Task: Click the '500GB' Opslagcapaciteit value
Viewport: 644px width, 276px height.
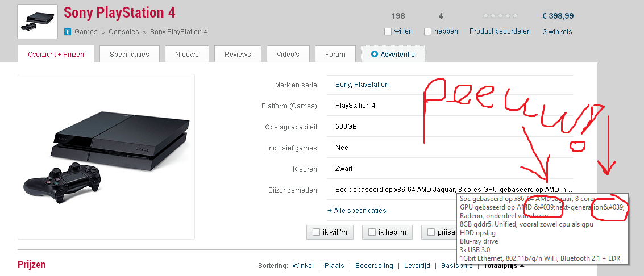Action: (346, 127)
